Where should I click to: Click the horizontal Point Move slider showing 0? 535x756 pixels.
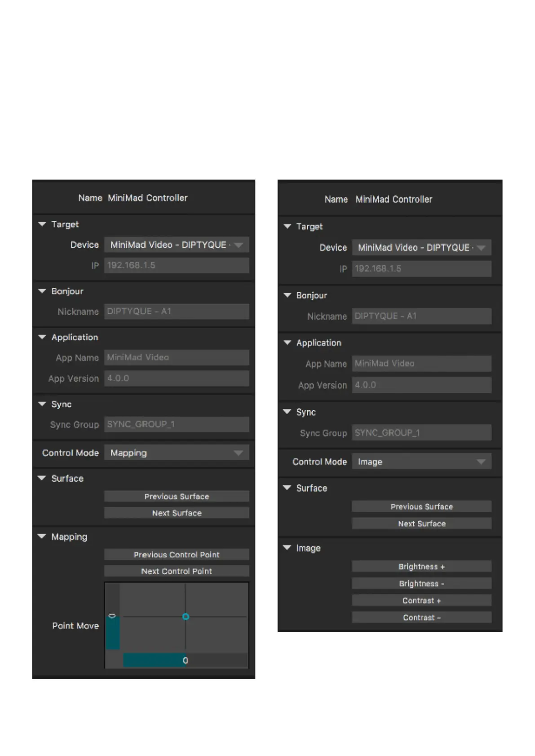[x=185, y=660]
